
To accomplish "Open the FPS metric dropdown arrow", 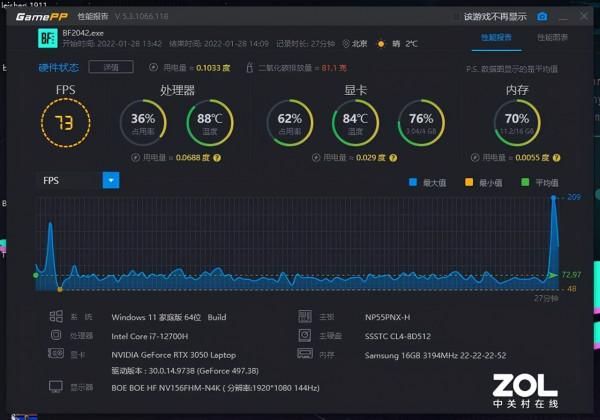I will coord(111,180).
